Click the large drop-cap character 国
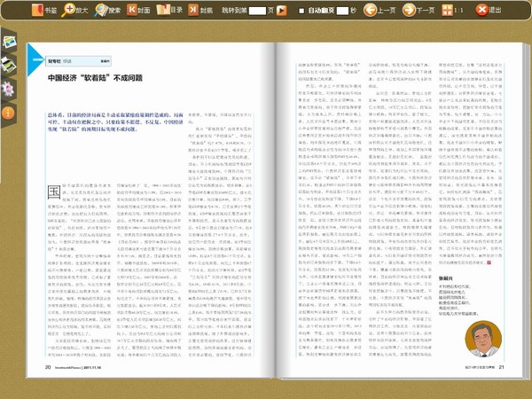The width and height of the screenshot is (532, 399). [x=54, y=192]
